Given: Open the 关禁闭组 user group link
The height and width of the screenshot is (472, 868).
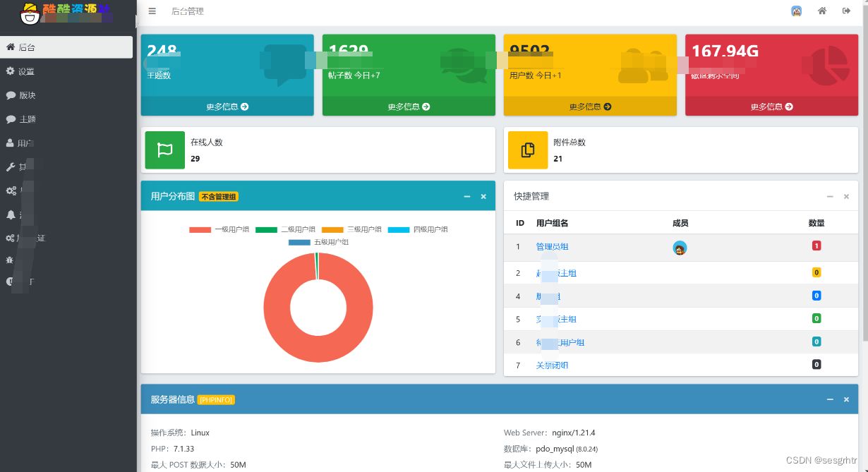Looking at the screenshot, I should point(552,365).
